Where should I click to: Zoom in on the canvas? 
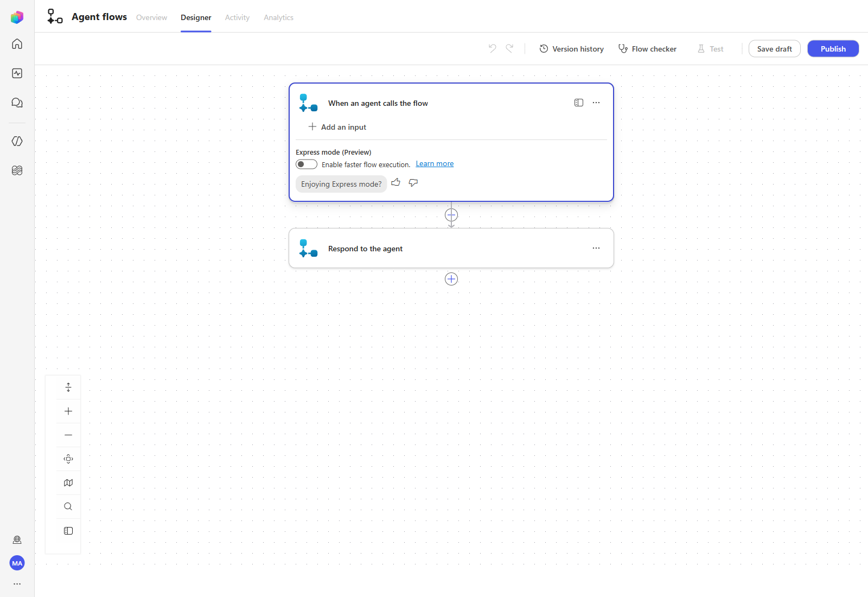[68, 411]
